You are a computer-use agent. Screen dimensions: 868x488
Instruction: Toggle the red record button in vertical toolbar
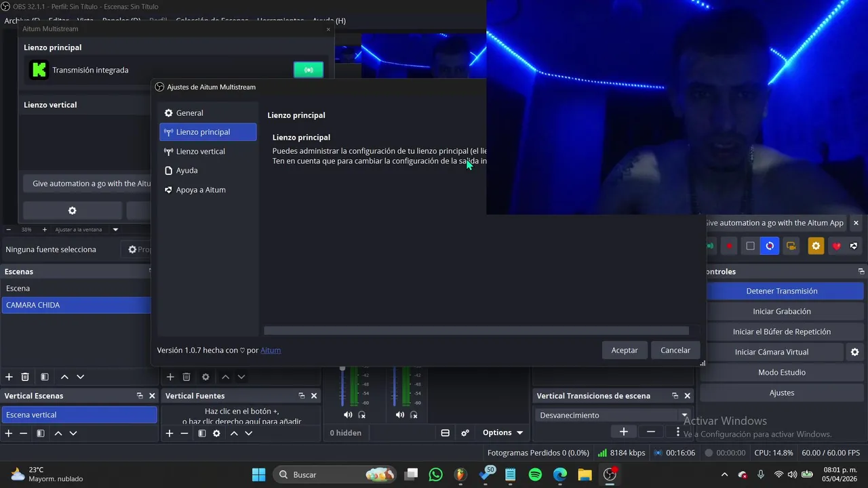coord(730,246)
